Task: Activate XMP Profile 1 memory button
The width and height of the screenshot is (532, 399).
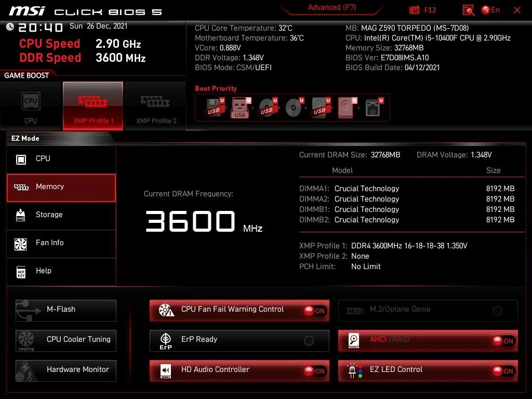Action: [x=93, y=105]
